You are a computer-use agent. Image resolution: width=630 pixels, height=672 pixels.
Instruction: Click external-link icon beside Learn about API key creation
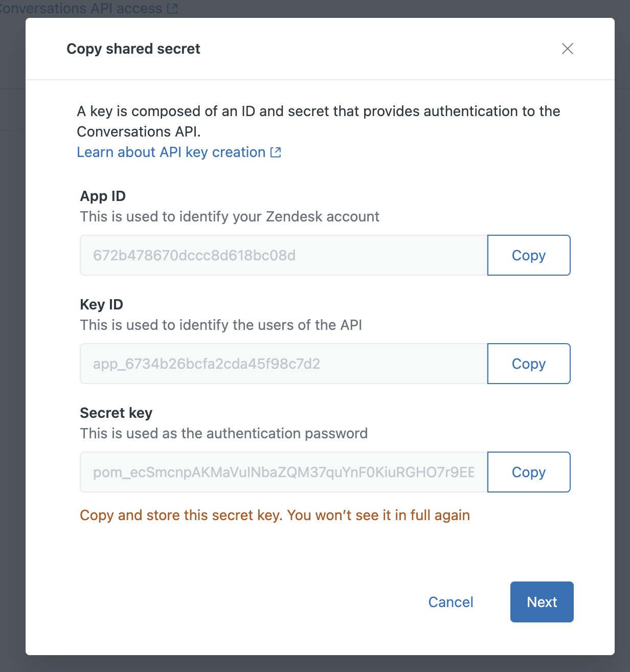click(x=276, y=152)
